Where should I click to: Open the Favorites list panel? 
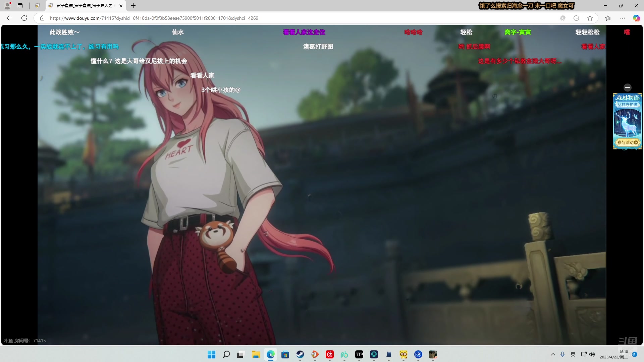[x=608, y=18]
